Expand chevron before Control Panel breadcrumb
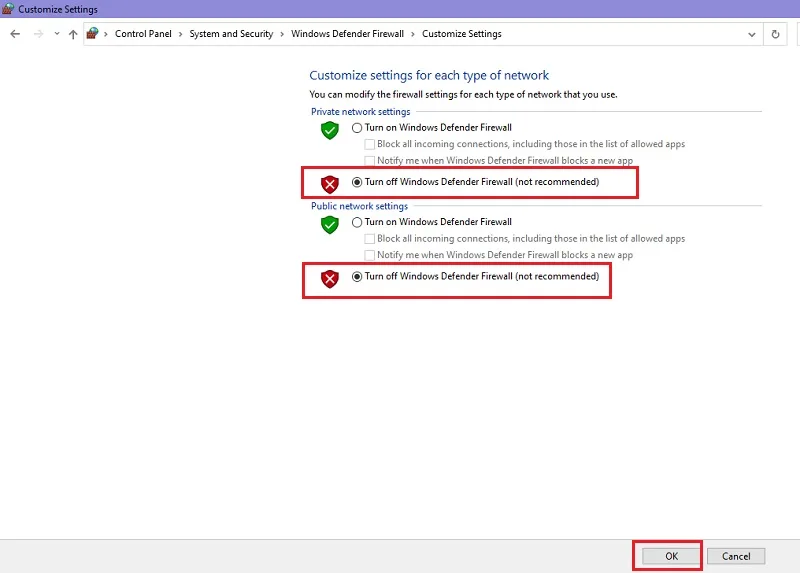The width and height of the screenshot is (800, 573). tap(106, 34)
